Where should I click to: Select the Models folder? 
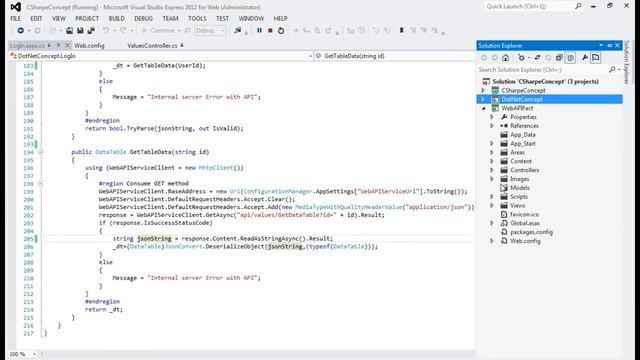coord(520,188)
